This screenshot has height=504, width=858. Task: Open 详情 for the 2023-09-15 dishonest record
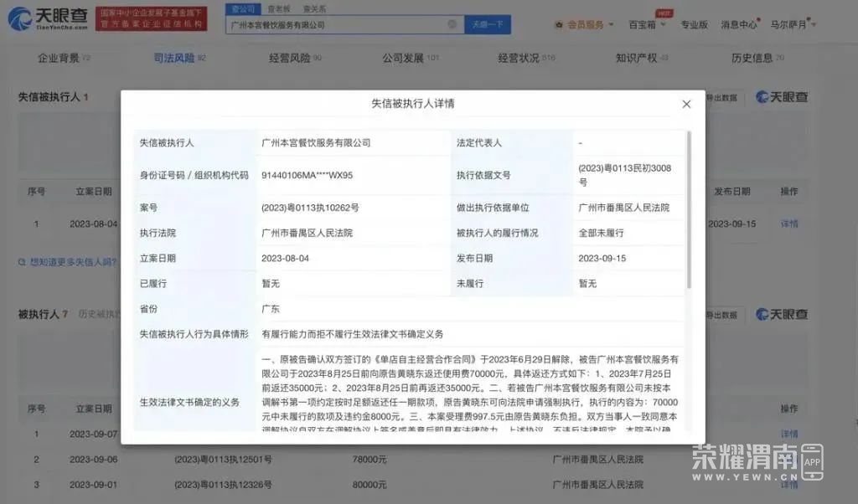pyautogui.click(x=789, y=224)
